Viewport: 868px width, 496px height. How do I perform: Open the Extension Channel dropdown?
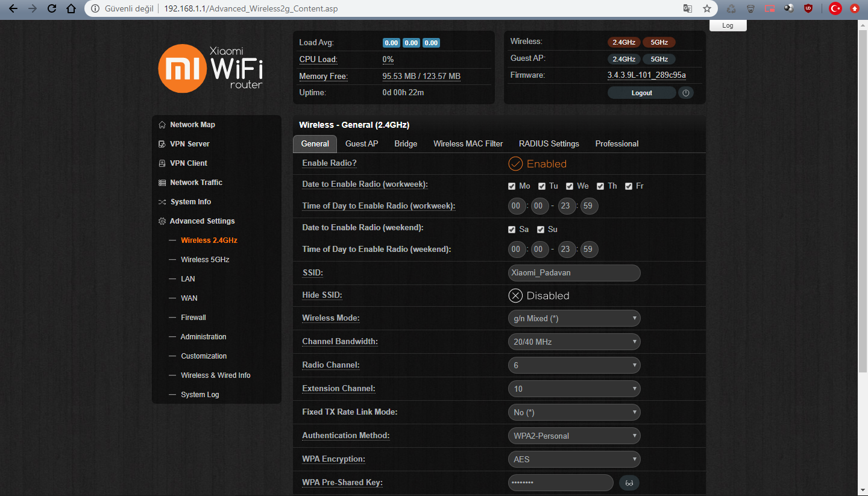(x=574, y=389)
